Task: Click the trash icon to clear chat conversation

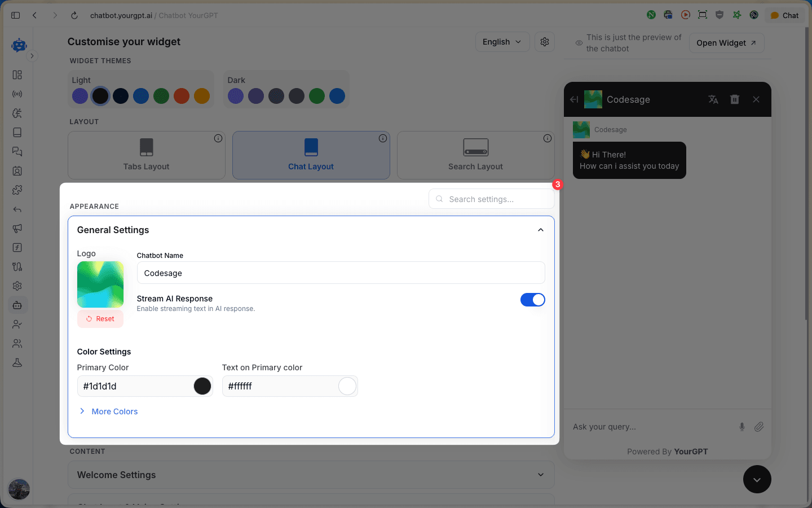Action: [734, 99]
